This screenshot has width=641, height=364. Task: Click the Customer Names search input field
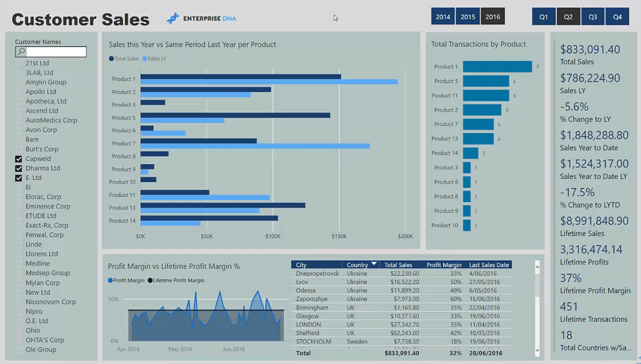[56, 52]
